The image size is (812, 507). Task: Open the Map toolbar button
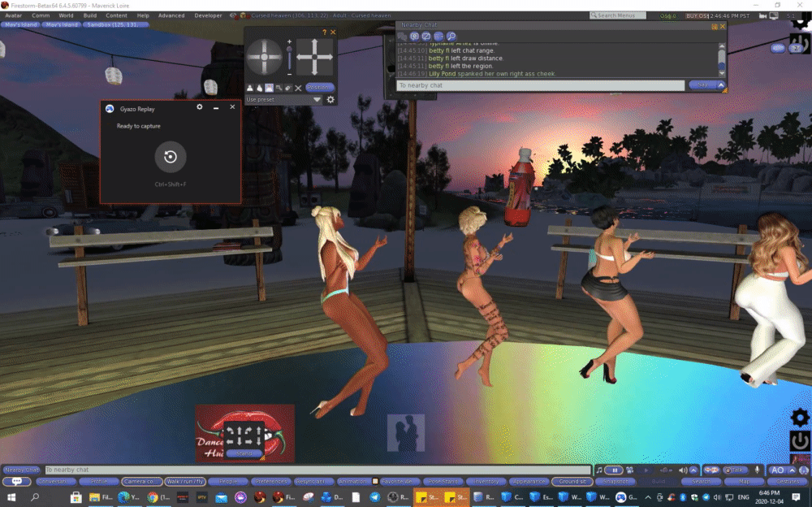[x=744, y=482]
